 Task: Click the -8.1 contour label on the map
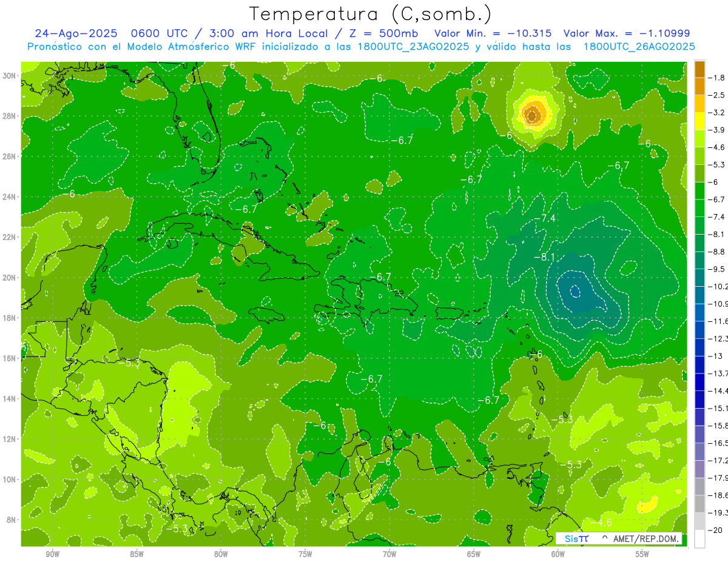click(544, 258)
